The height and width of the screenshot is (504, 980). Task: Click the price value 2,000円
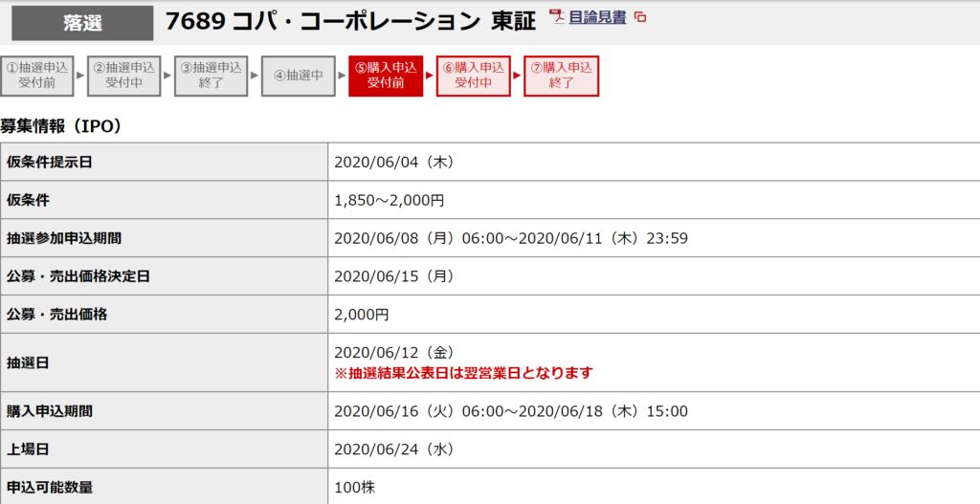(x=361, y=314)
